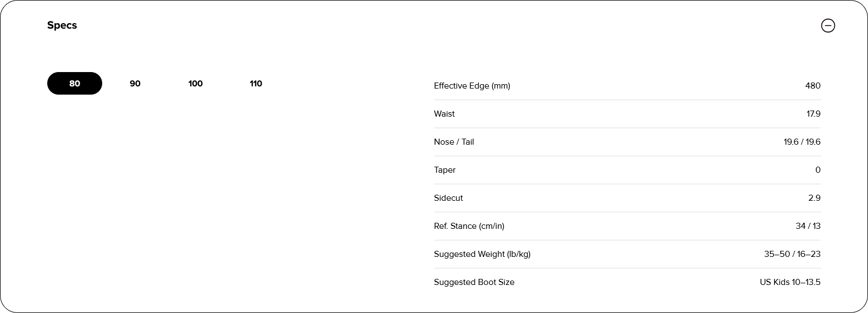The width and height of the screenshot is (868, 313).
Task: Click the Ref. Stance (cm/in) label
Action: tap(469, 226)
